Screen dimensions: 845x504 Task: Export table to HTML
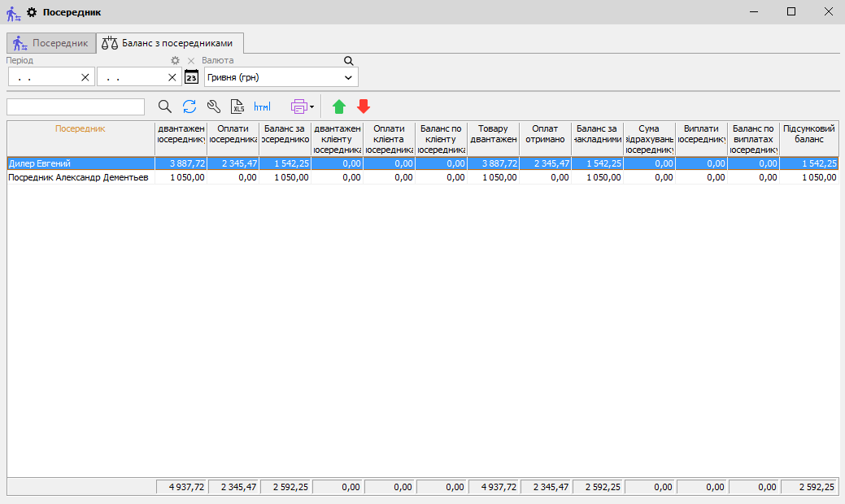click(263, 106)
